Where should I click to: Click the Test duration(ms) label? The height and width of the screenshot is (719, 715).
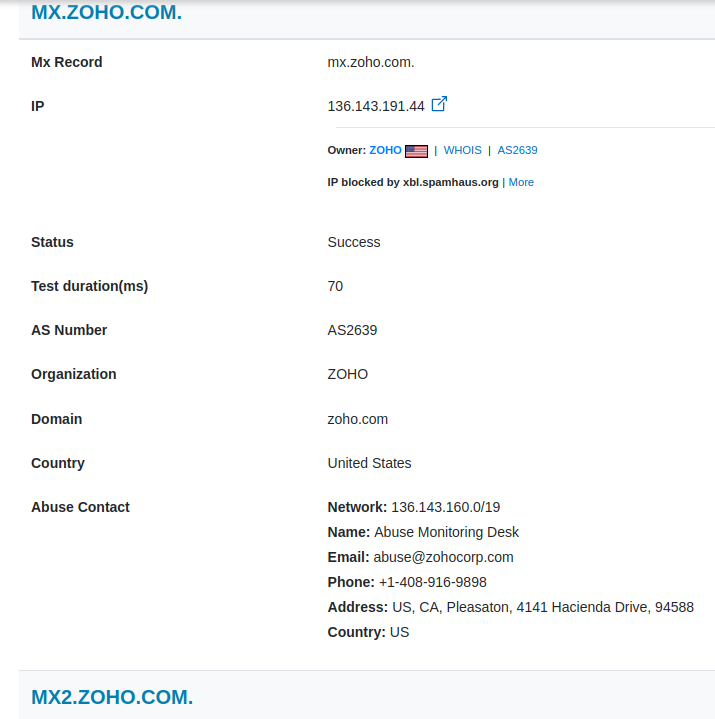pyautogui.click(x=89, y=286)
